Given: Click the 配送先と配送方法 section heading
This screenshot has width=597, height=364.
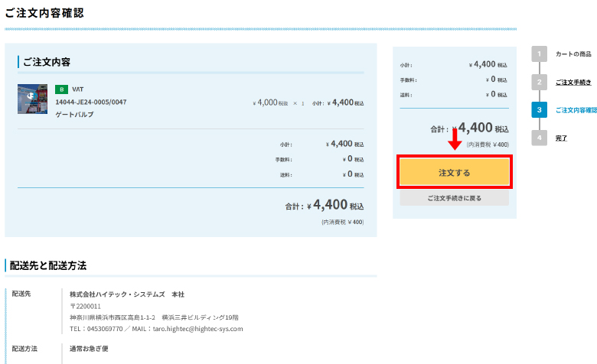Looking at the screenshot, I should 48,265.
